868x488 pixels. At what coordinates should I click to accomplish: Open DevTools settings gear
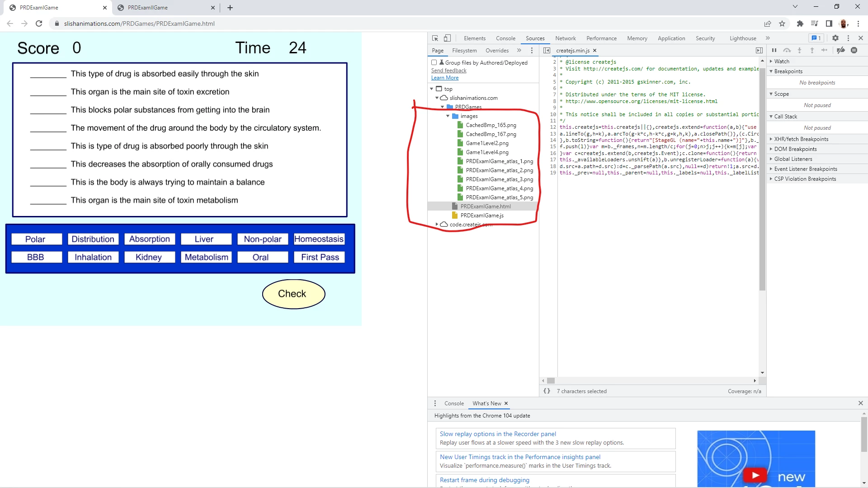click(x=835, y=38)
